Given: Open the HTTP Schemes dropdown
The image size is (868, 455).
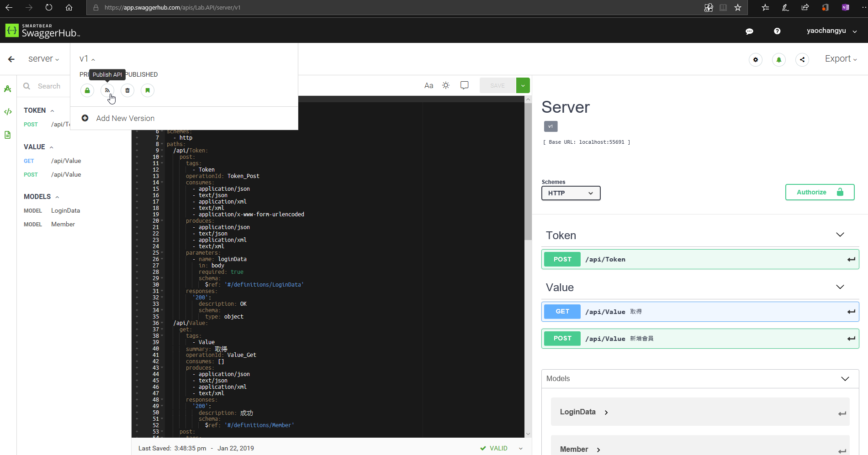Looking at the screenshot, I should pyautogui.click(x=571, y=193).
